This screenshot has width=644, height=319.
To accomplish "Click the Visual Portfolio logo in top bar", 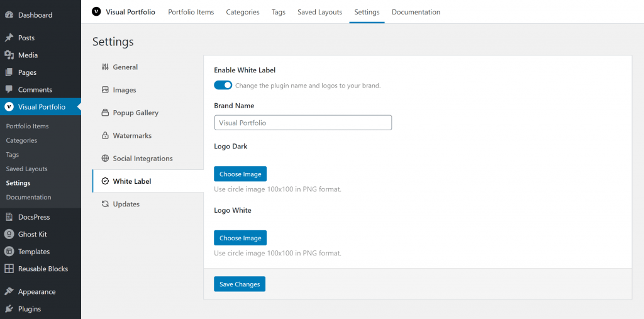I will [96, 12].
